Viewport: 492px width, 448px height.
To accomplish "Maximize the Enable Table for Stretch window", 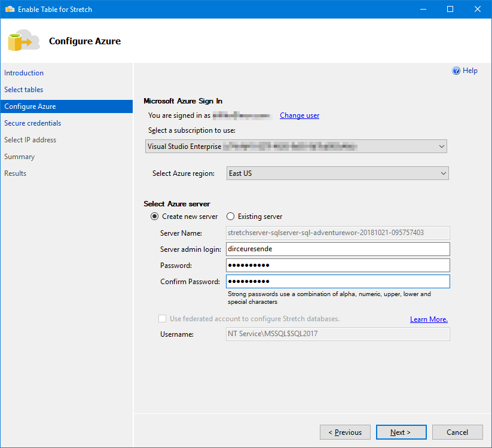I will (x=450, y=9).
